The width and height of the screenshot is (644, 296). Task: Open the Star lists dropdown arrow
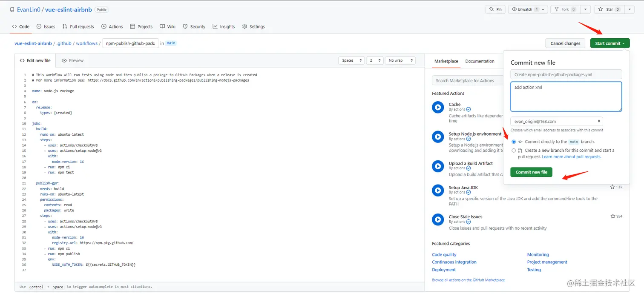pos(629,9)
